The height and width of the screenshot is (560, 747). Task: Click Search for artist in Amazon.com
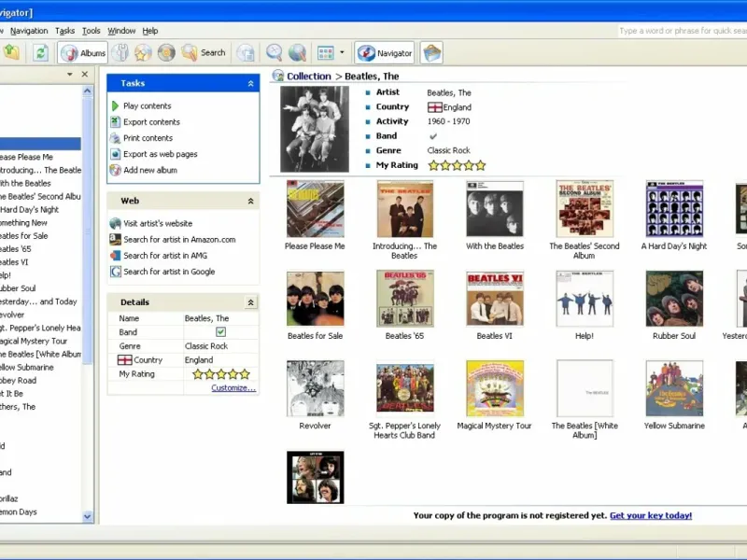coord(179,240)
